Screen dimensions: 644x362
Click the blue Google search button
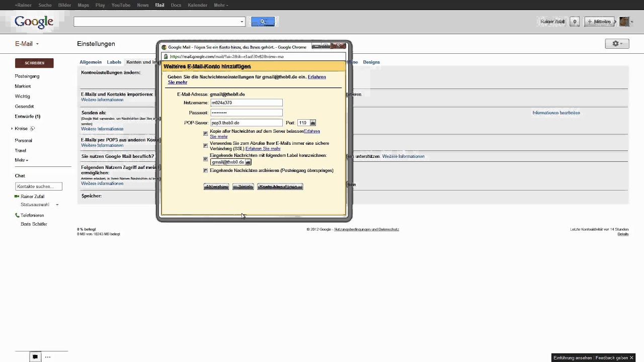click(263, 22)
